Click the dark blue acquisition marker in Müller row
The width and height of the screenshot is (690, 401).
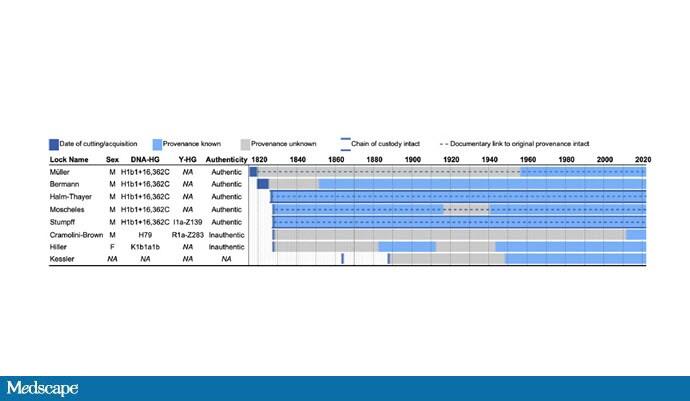[x=254, y=172]
